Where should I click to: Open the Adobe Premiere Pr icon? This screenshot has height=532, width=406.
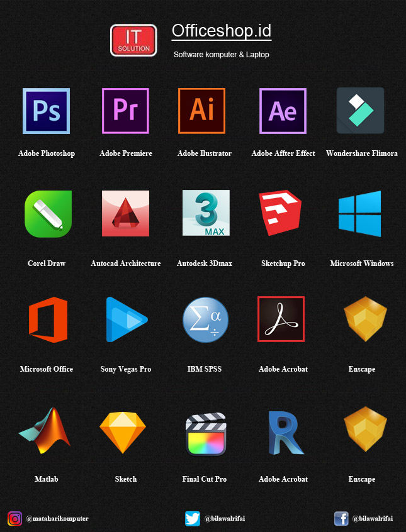125,111
